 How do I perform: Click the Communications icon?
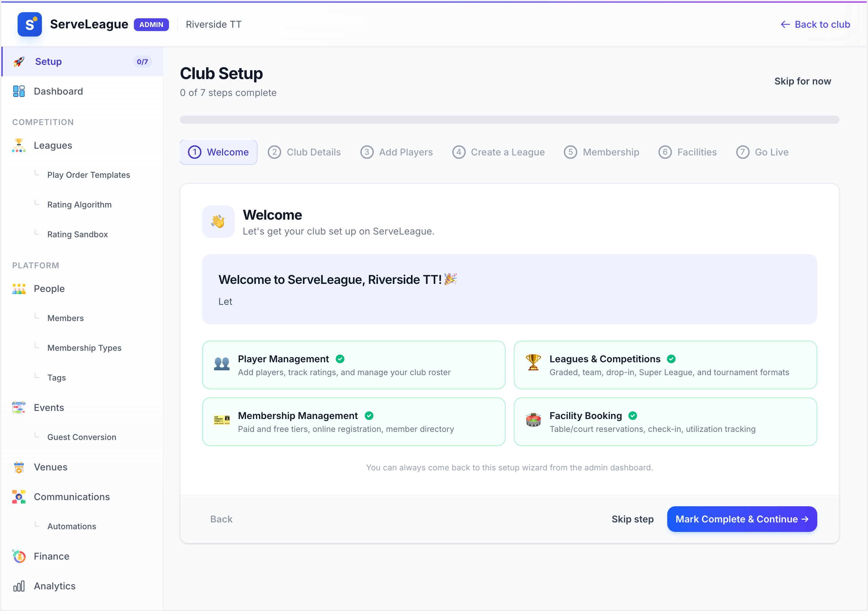coord(19,497)
